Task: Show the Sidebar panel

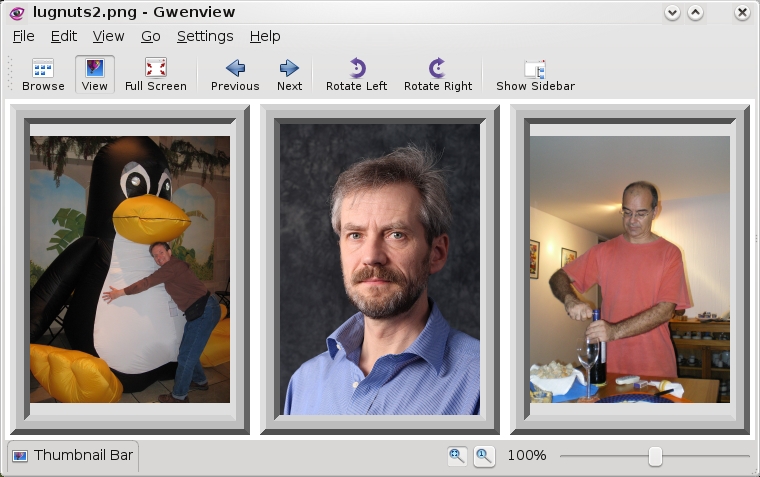Action: click(x=535, y=75)
